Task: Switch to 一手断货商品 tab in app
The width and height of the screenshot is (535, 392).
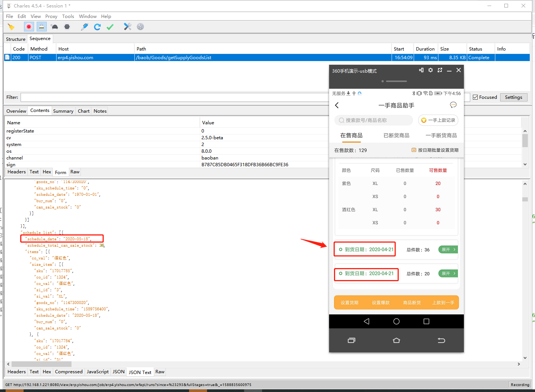Action: [441, 135]
